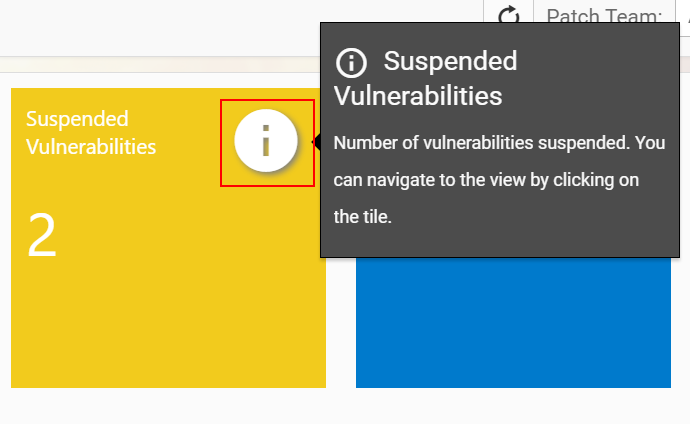This screenshot has width=690, height=424.
Task: Click the tooltip heading word Suspended
Action: coord(450,61)
